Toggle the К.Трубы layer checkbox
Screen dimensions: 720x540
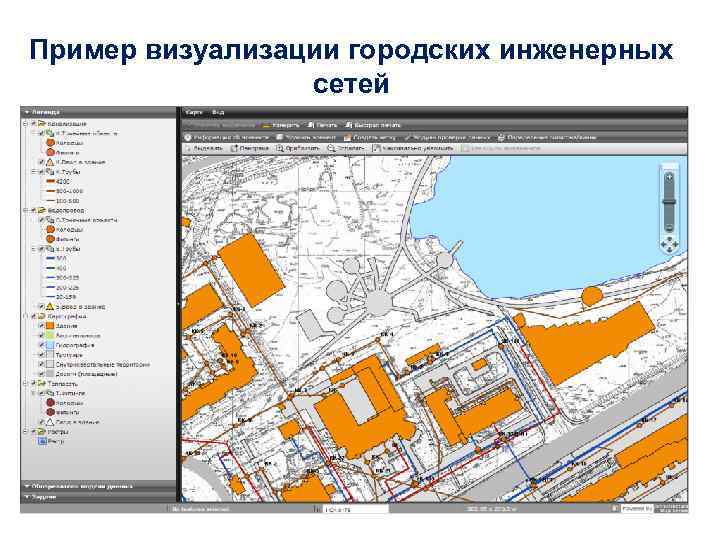pyautogui.click(x=41, y=172)
